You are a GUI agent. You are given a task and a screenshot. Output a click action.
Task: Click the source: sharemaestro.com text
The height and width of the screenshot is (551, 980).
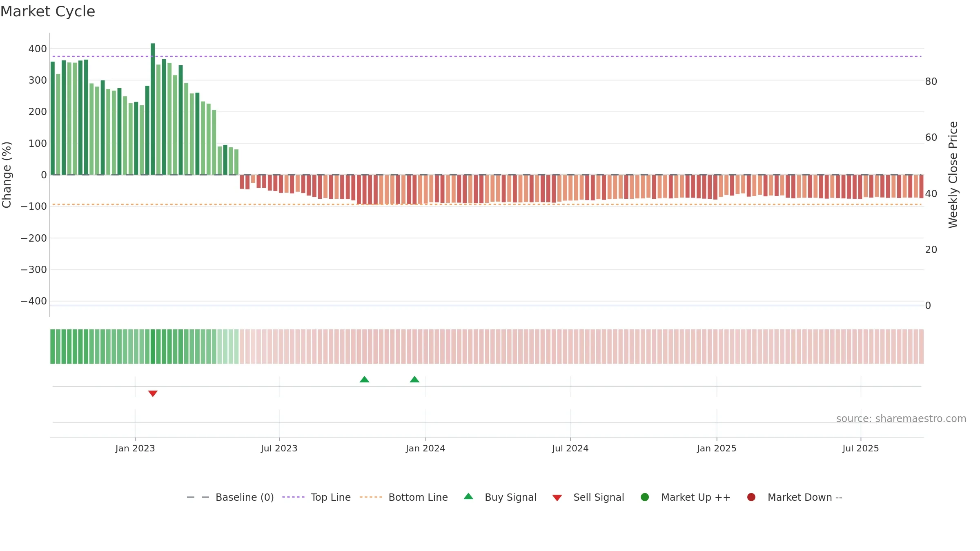901,419
